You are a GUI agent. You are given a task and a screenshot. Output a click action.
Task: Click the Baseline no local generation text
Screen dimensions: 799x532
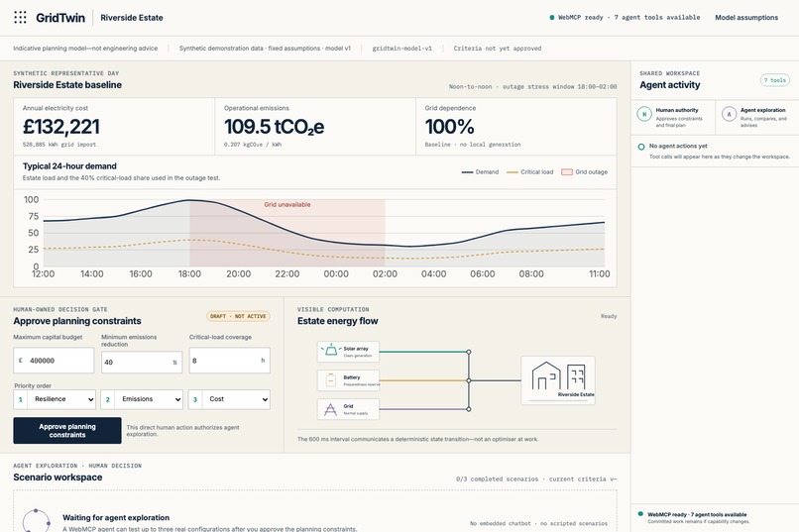tap(473, 145)
